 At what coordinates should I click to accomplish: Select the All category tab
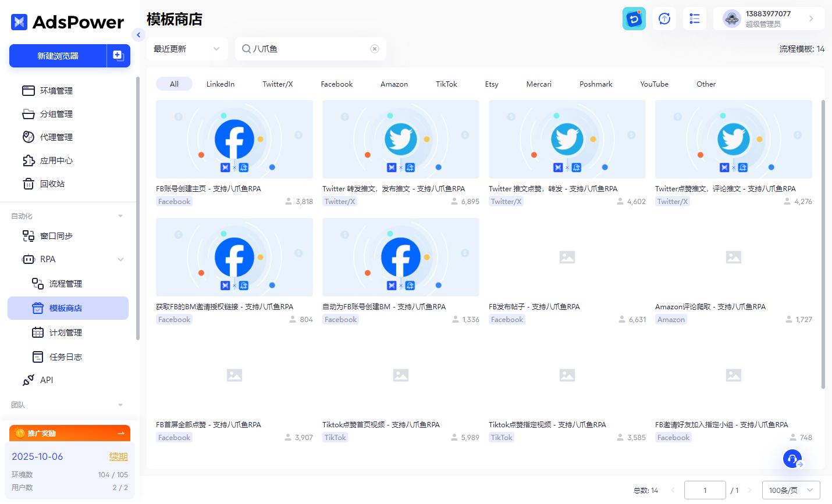(174, 84)
